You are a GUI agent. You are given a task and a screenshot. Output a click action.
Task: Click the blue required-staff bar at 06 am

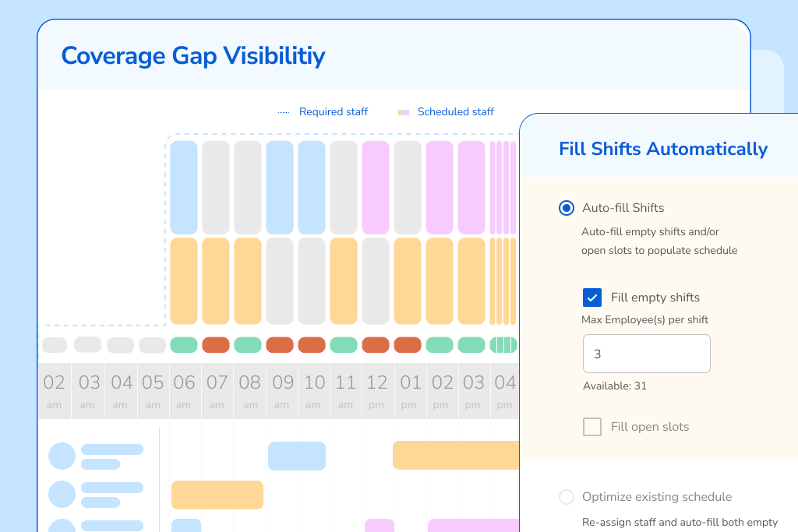(x=184, y=188)
